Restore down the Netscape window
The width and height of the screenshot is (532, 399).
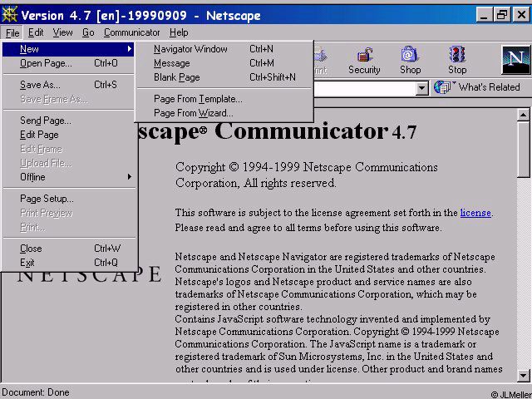pyautogui.click(x=502, y=15)
